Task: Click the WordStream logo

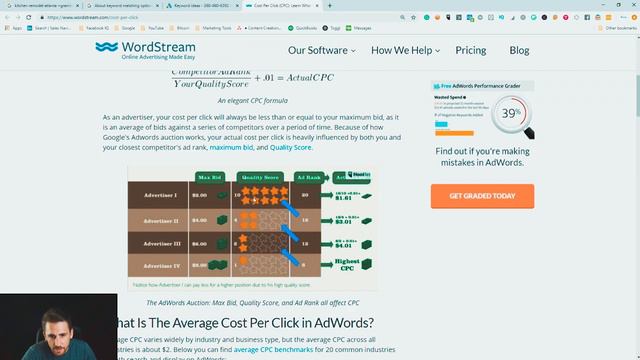Action: point(145,50)
